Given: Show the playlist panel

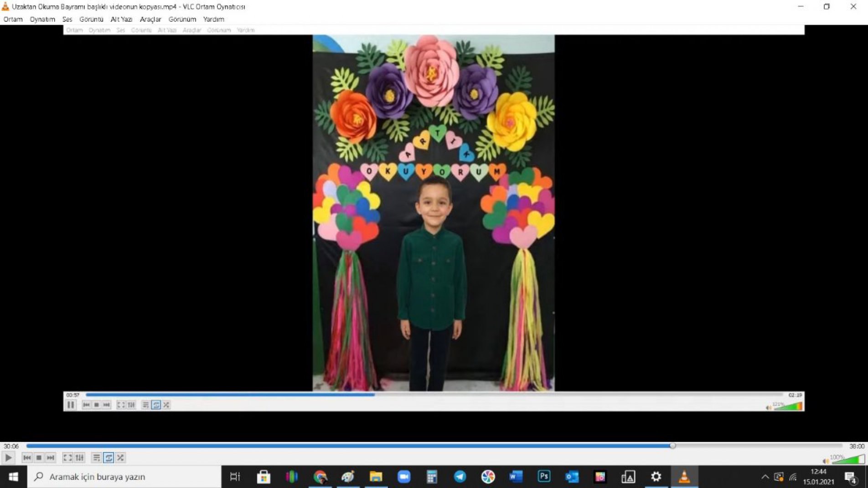Looking at the screenshot, I should (96, 457).
